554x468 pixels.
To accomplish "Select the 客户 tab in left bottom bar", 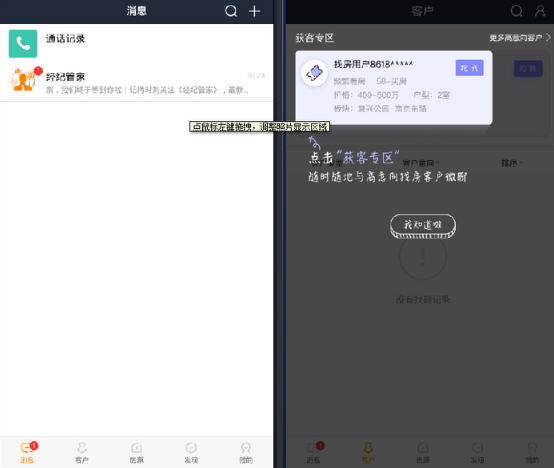I will click(x=82, y=452).
